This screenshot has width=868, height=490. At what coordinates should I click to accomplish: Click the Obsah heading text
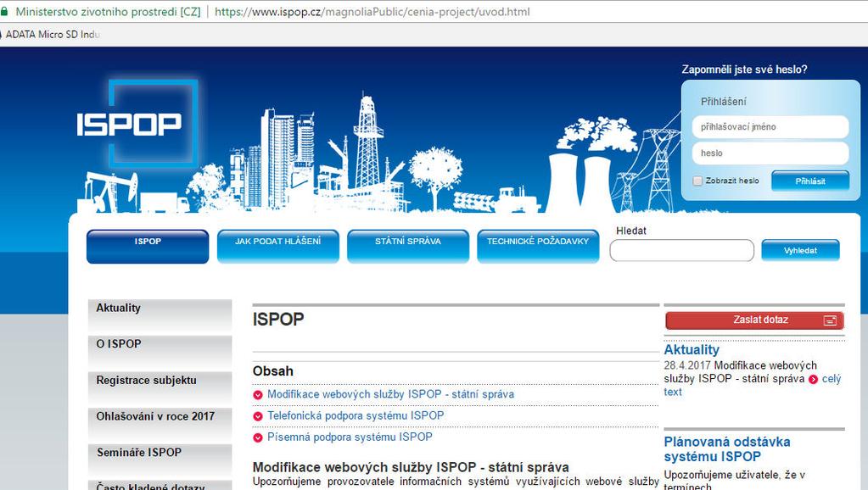pyautogui.click(x=273, y=371)
